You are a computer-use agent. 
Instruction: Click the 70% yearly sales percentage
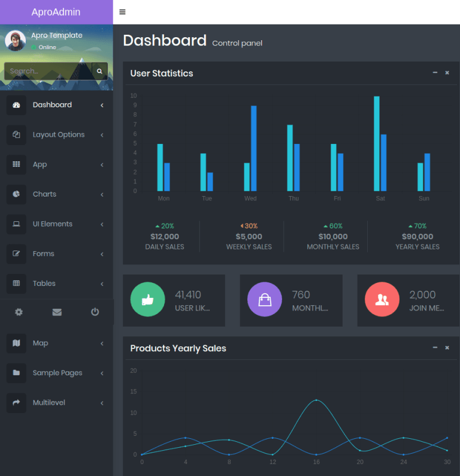pyautogui.click(x=417, y=226)
